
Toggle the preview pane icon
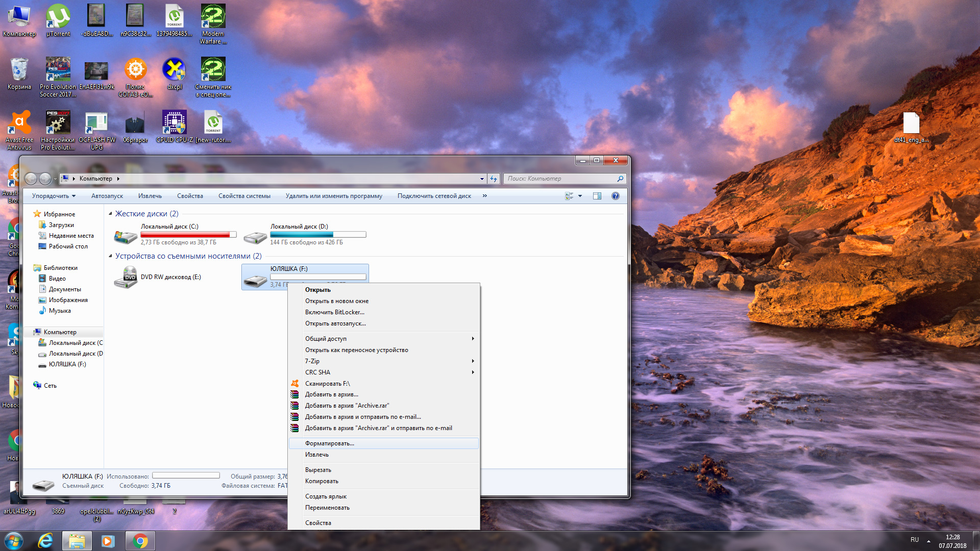coord(597,196)
